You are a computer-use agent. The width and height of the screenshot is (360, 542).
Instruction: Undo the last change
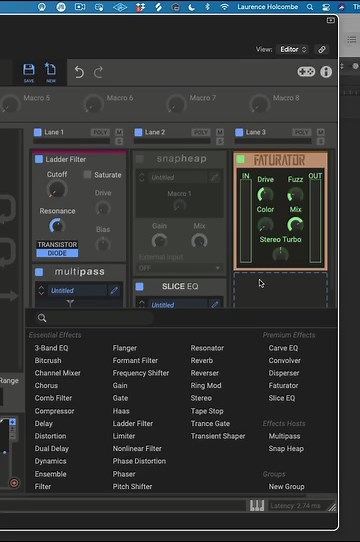tap(79, 72)
